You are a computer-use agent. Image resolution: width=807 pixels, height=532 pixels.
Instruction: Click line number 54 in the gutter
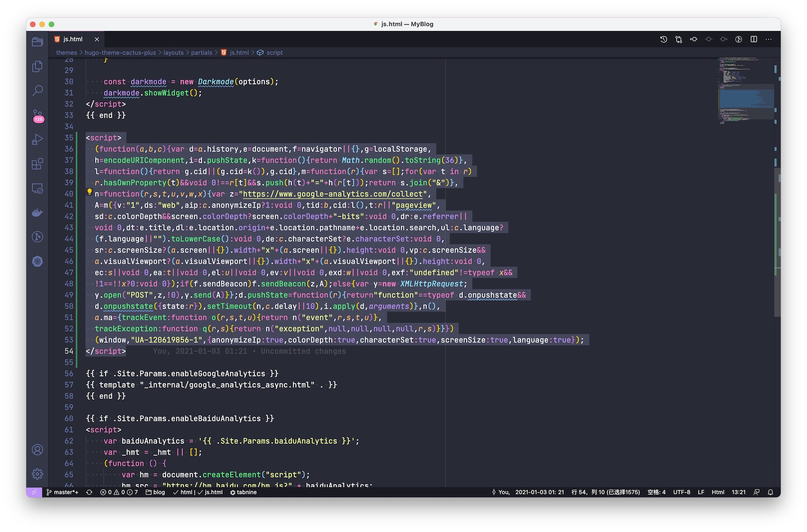point(69,351)
